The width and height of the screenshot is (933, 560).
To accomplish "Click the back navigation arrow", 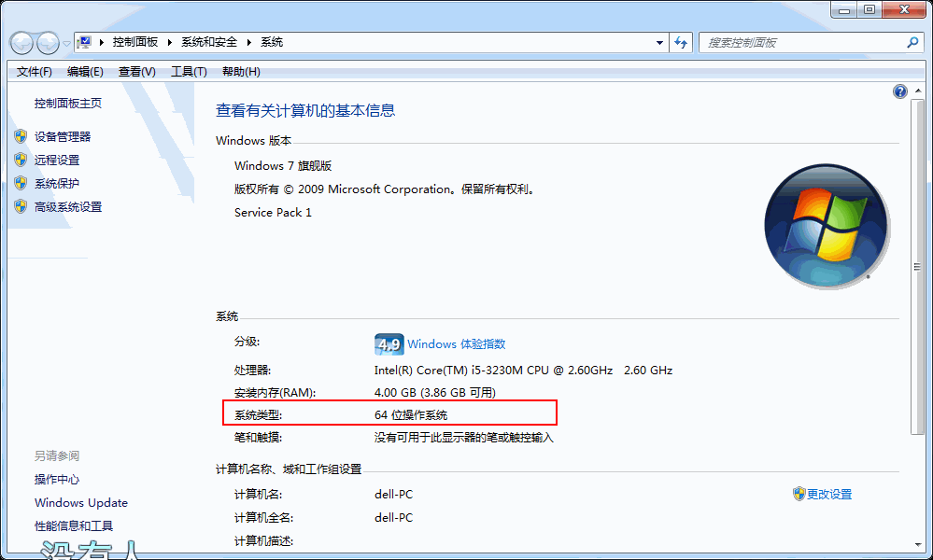I will 20,42.
